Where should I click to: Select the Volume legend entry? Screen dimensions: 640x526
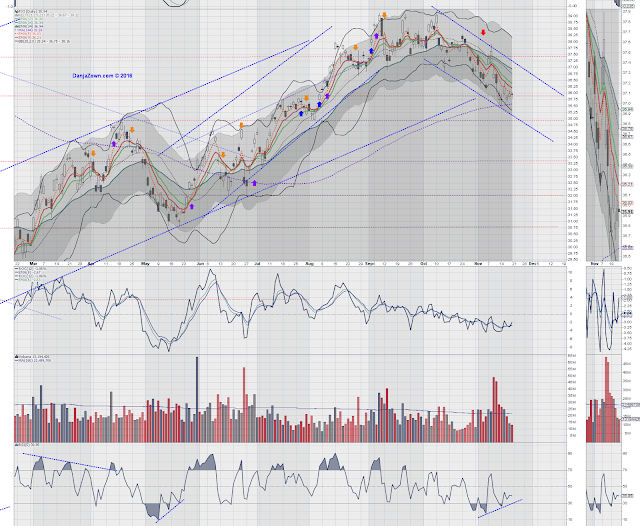(32, 357)
